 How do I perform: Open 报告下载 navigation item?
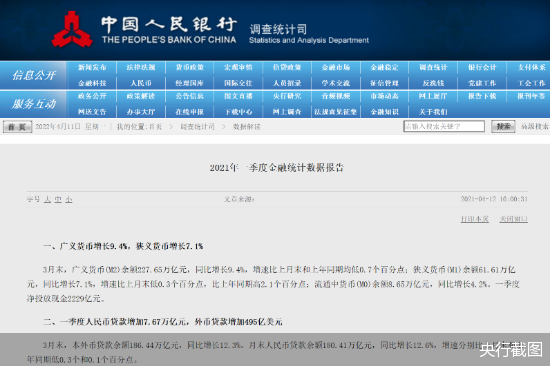click(x=482, y=96)
